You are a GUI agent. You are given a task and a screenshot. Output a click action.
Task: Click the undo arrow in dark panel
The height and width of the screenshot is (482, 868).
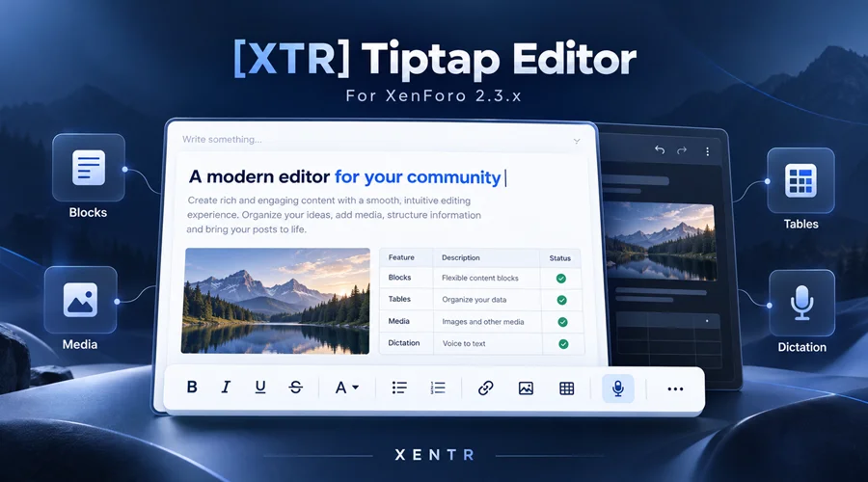point(660,150)
